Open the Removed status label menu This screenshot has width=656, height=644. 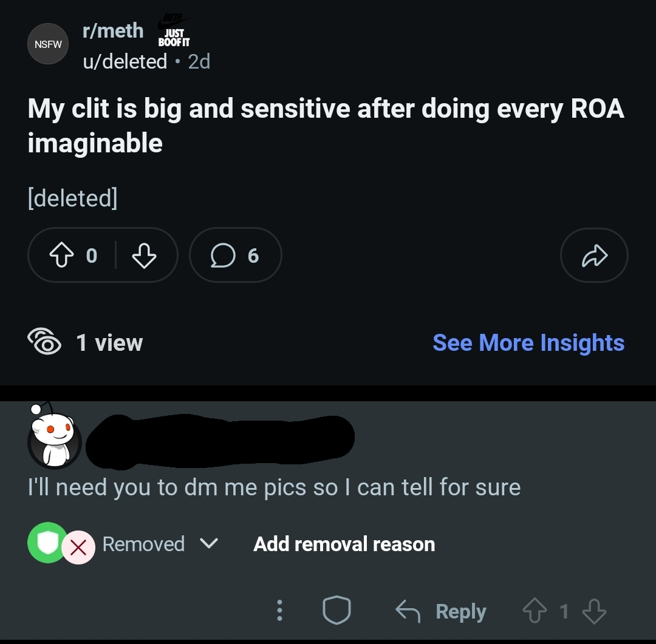(143, 544)
